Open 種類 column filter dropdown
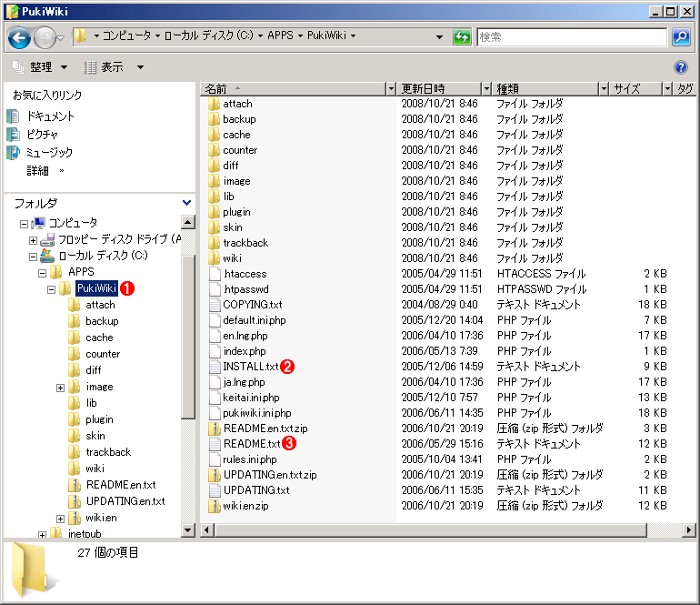Image resolution: width=700 pixels, height=605 pixels. (x=604, y=88)
